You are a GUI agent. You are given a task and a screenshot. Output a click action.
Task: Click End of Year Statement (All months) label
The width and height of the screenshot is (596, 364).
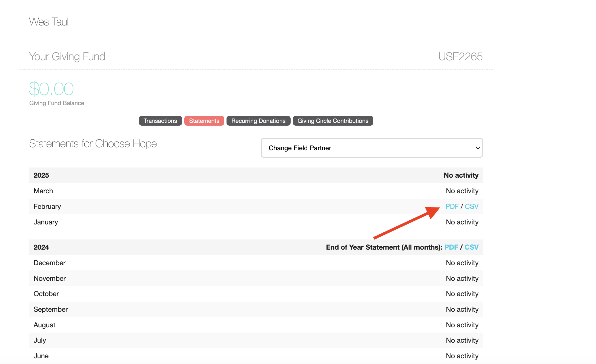point(384,247)
